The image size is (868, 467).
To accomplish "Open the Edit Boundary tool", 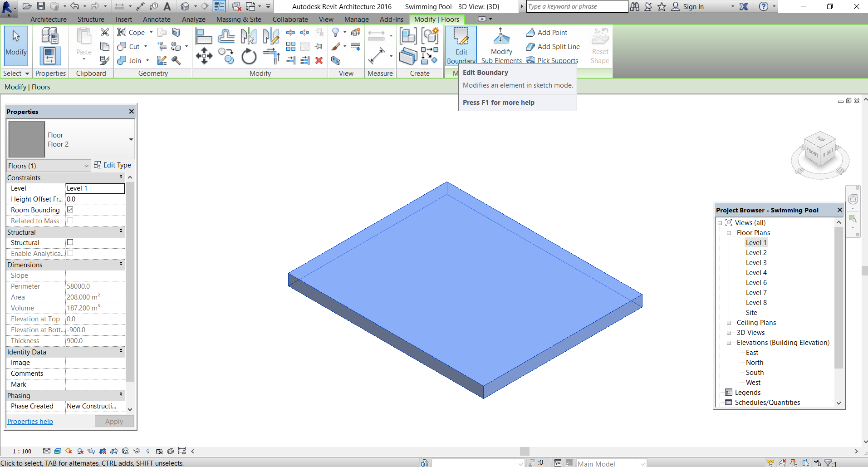I will pyautogui.click(x=461, y=44).
